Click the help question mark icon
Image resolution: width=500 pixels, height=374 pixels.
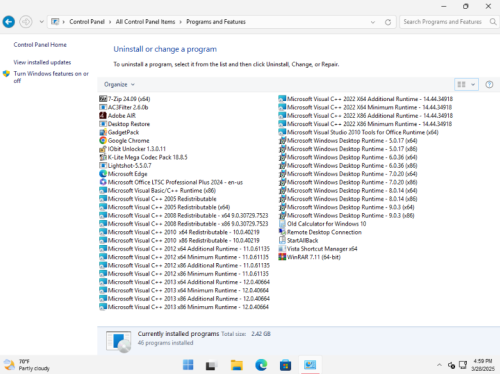pyautogui.click(x=489, y=85)
